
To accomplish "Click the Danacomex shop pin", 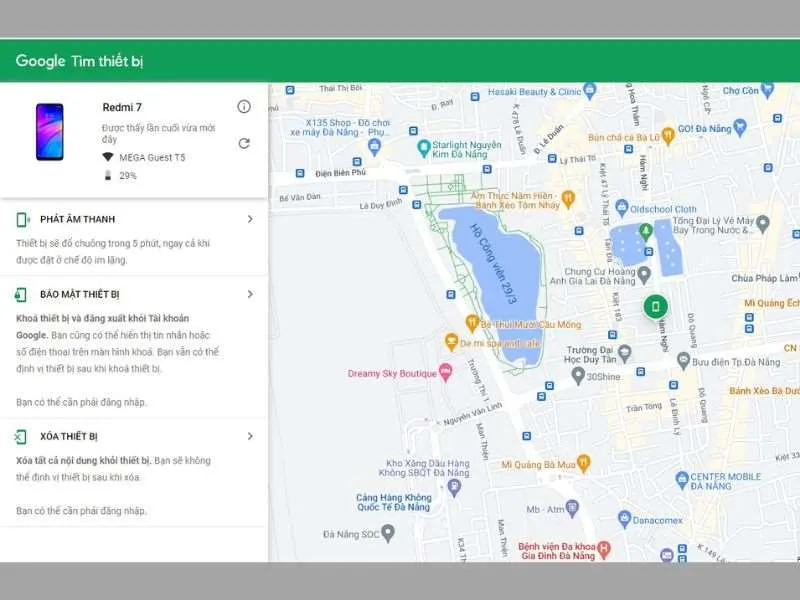I will click(624, 519).
